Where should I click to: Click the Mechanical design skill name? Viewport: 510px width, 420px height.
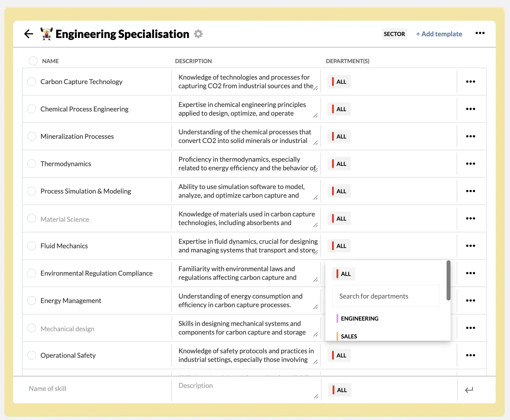tap(67, 329)
